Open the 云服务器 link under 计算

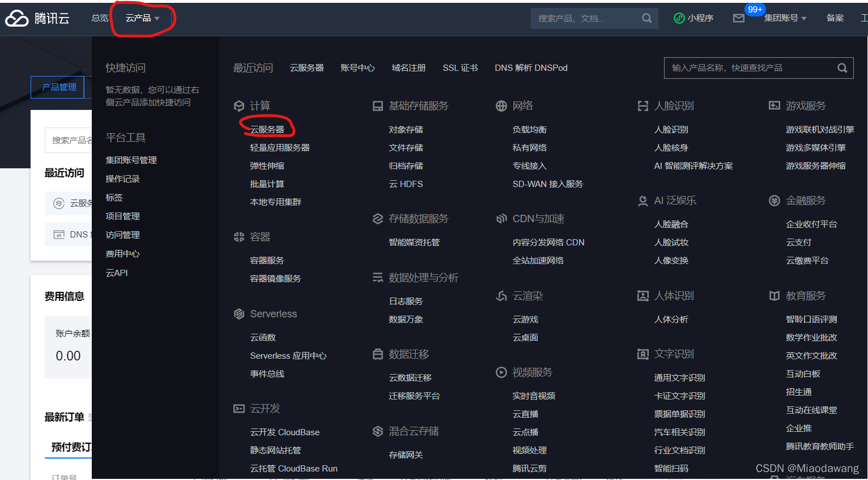267,130
